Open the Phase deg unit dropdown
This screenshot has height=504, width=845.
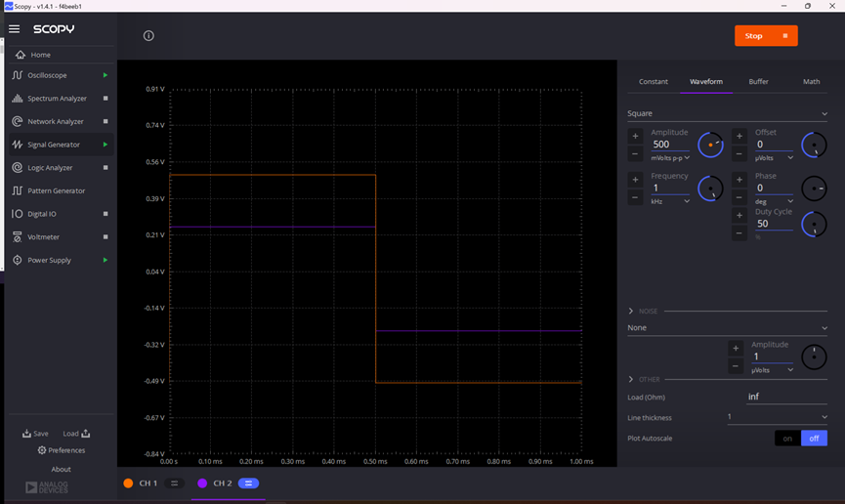(x=774, y=202)
